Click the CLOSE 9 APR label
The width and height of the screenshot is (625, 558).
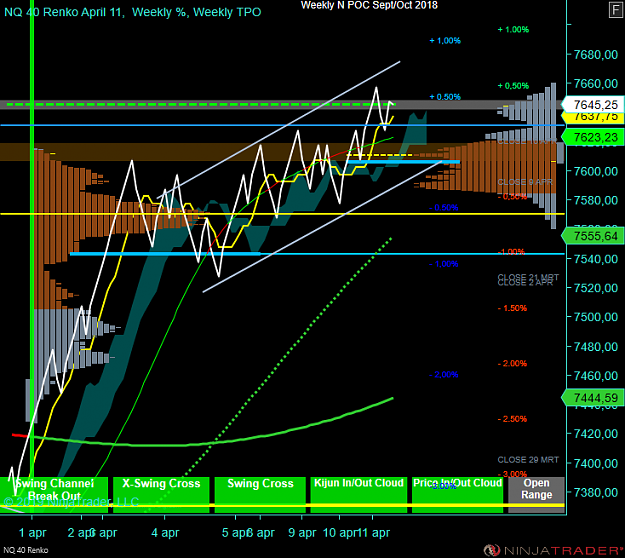pyautogui.click(x=525, y=182)
